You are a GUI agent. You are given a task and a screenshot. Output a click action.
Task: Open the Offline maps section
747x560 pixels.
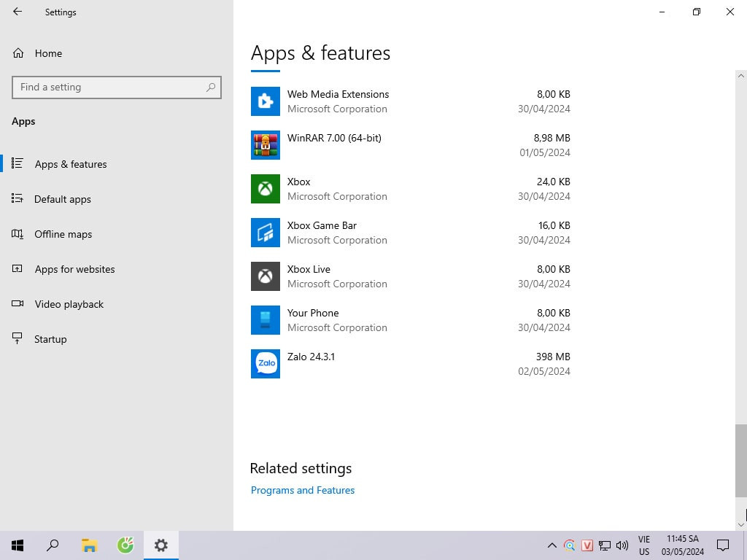click(63, 234)
